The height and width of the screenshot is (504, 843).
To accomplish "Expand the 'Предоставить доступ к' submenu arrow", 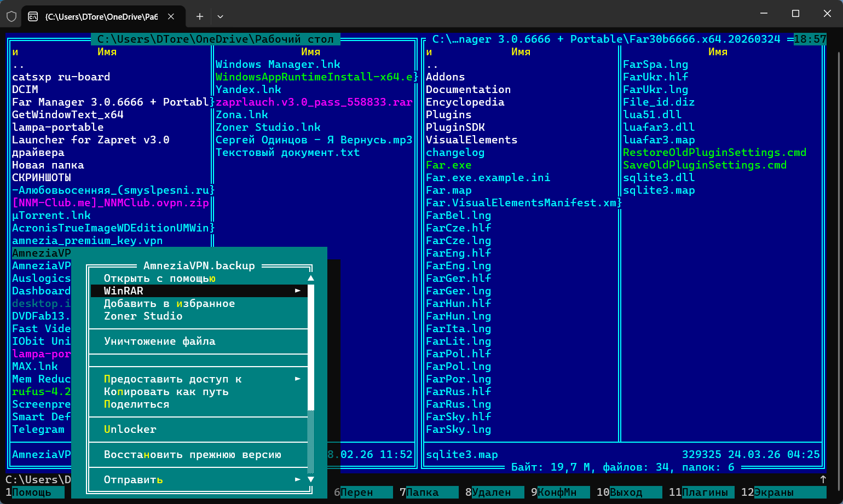I will 298,379.
